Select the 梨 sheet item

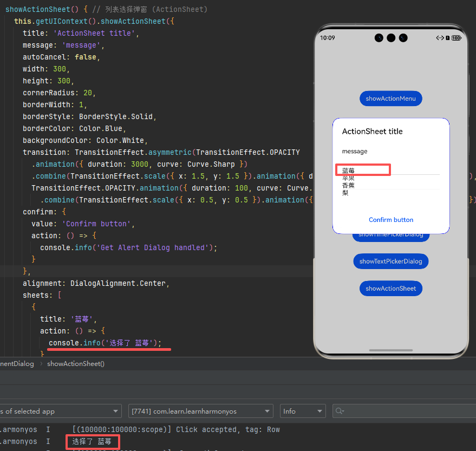pos(345,192)
